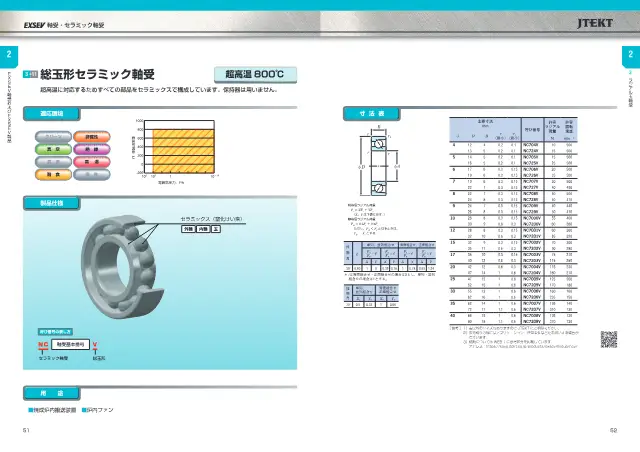Click the purple 絶縁 environment pill
The height and width of the screenshot is (452, 640).
click(92, 149)
